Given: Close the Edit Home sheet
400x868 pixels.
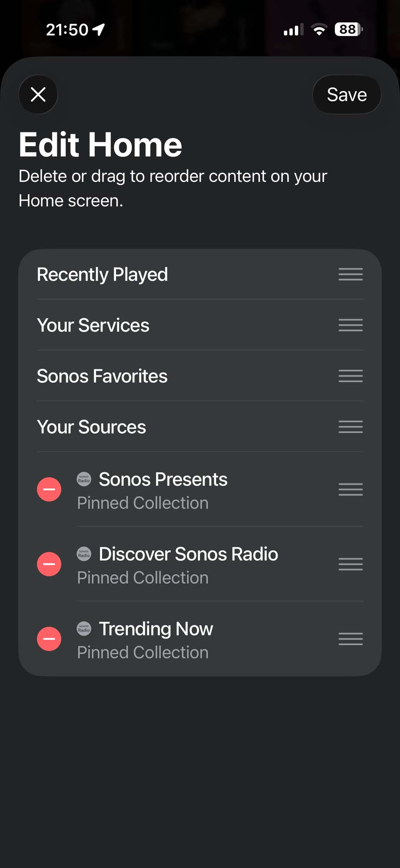Looking at the screenshot, I should click(38, 94).
